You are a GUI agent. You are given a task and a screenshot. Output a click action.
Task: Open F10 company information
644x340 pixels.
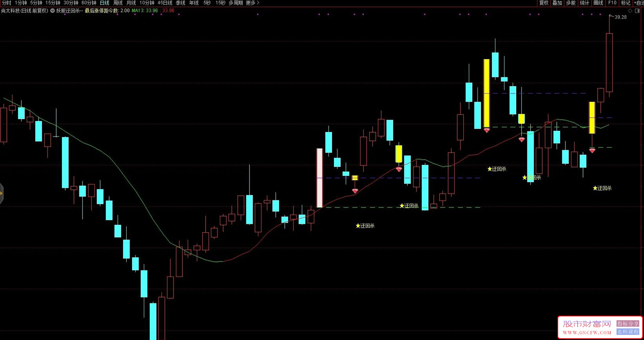tap(612, 3)
